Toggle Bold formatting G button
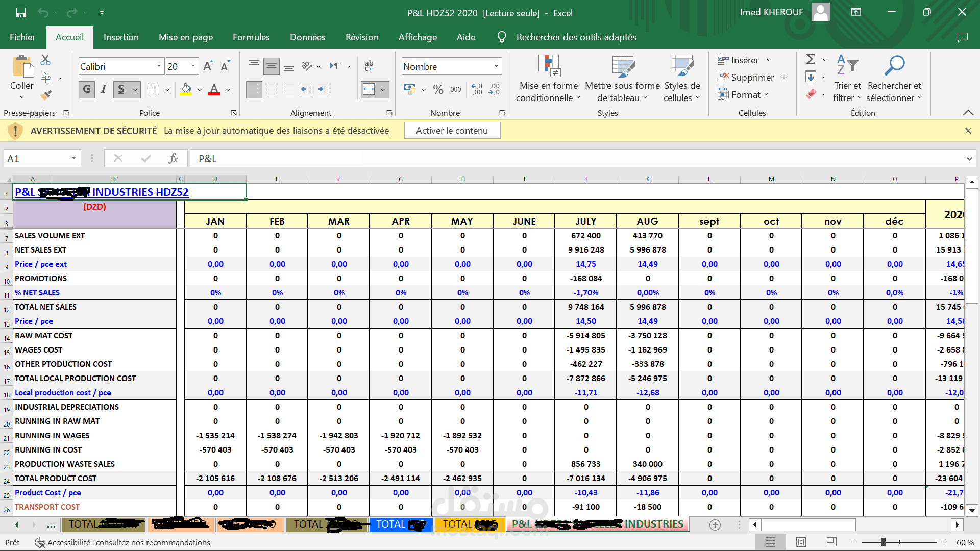Viewport: 980px width, 551px height. click(x=87, y=89)
